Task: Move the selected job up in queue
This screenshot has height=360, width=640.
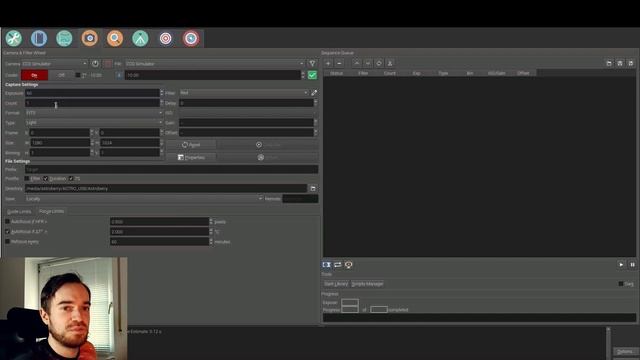Action: click(357, 63)
